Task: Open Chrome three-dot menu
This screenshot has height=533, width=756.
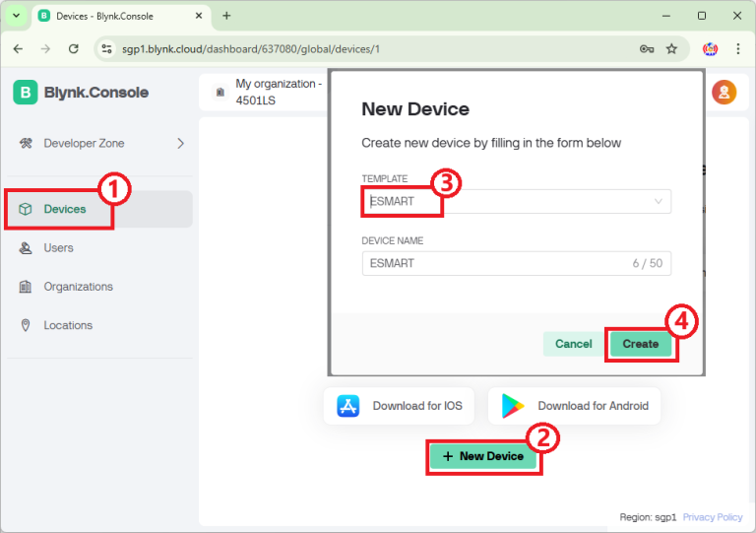Action: (737, 48)
